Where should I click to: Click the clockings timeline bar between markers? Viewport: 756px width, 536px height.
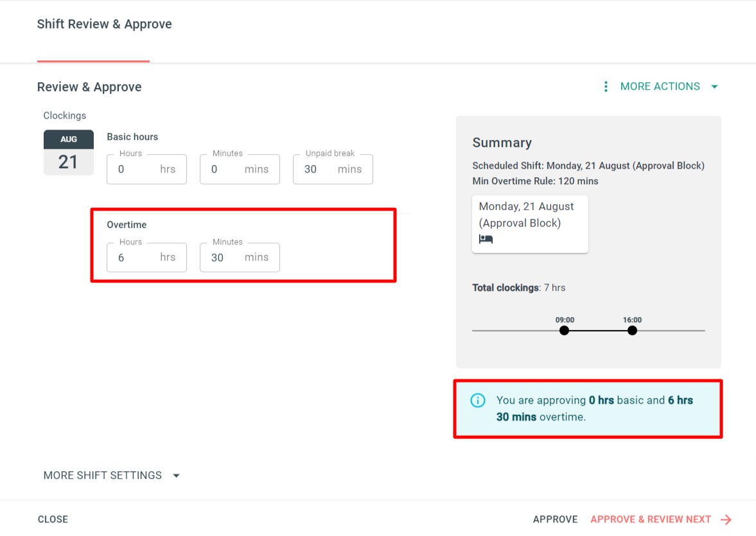598,331
